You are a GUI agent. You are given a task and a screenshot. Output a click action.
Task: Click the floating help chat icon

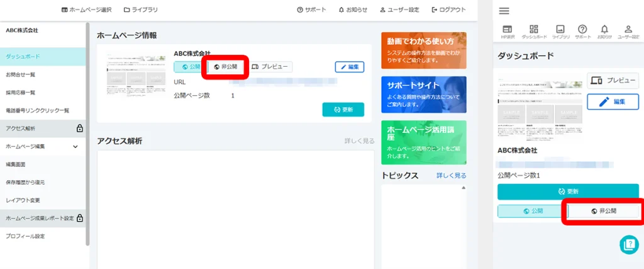[628, 245]
